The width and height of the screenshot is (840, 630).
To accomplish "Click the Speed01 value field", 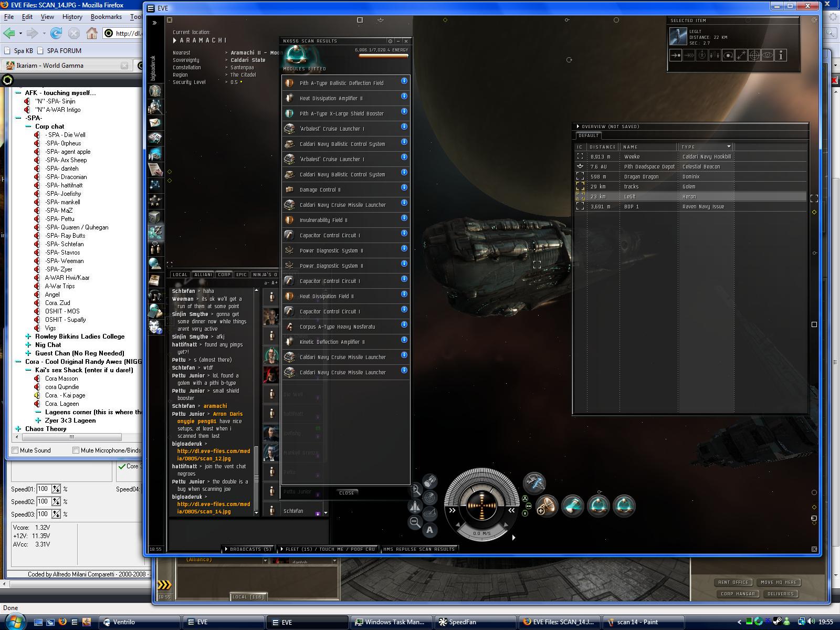I will click(43, 489).
